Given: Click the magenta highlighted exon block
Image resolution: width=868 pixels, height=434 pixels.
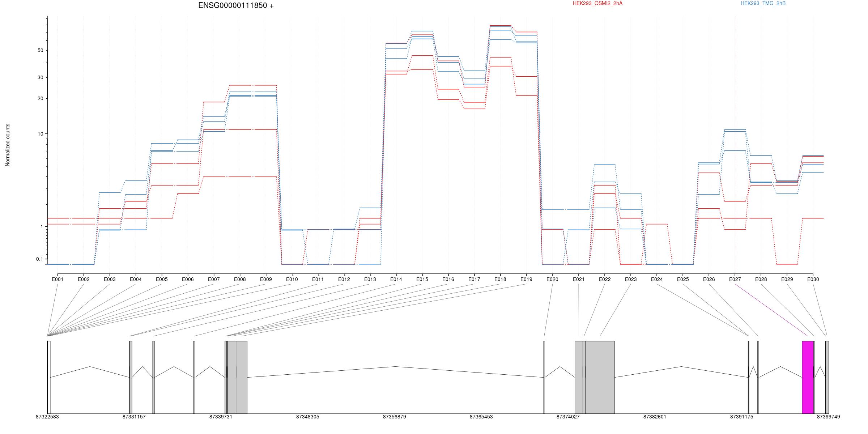Looking at the screenshot, I should (x=808, y=377).
